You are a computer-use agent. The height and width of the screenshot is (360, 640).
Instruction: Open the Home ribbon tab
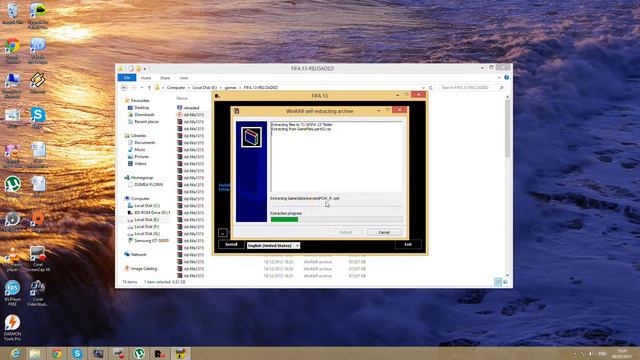[146, 78]
